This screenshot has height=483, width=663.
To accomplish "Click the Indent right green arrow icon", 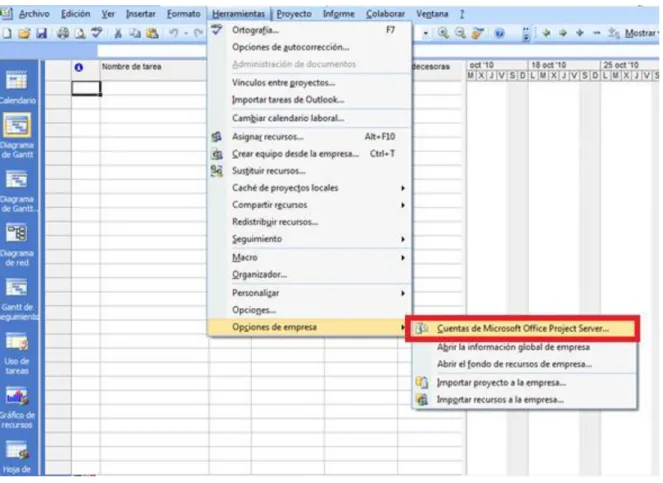I will [x=563, y=33].
